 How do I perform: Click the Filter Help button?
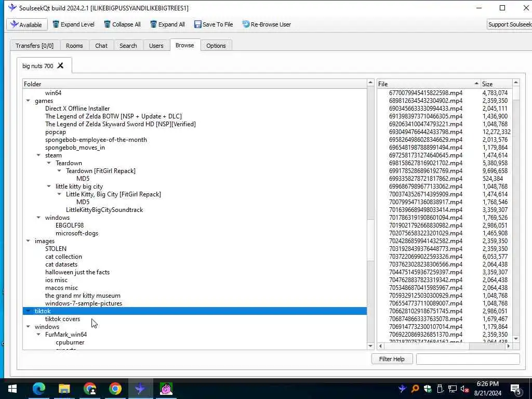[x=392, y=359]
